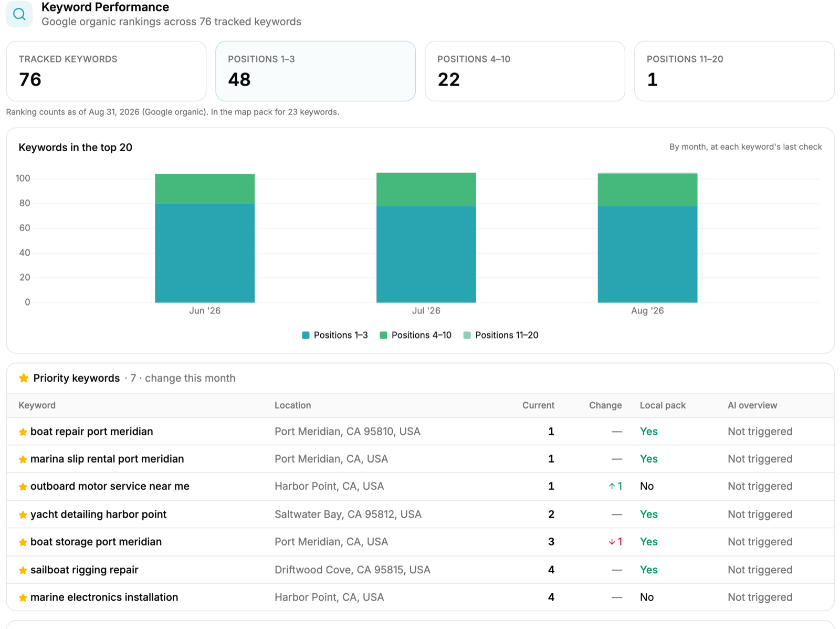Click the green up arrow change indicator
840x629 pixels.
(x=615, y=486)
